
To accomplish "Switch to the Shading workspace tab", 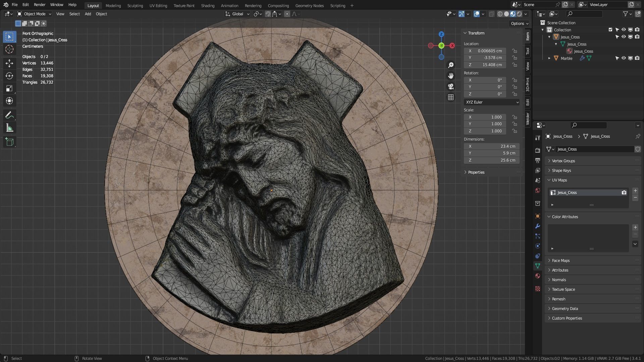I will pos(208,5).
